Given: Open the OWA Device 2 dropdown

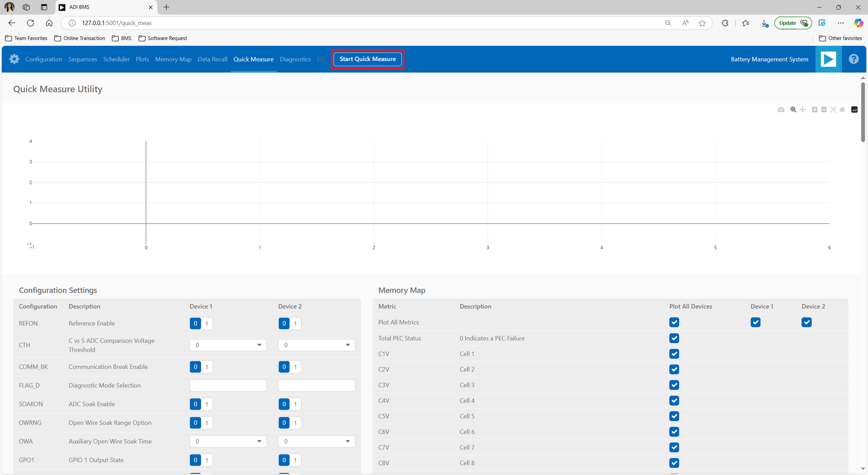Looking at the screenshot, I should [316, 441].
